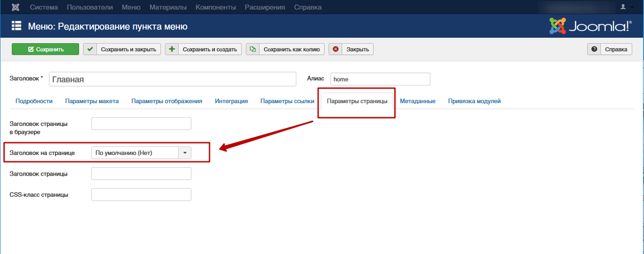
Task: Click Сохранить и закрыть button
Action: point(122,49)
